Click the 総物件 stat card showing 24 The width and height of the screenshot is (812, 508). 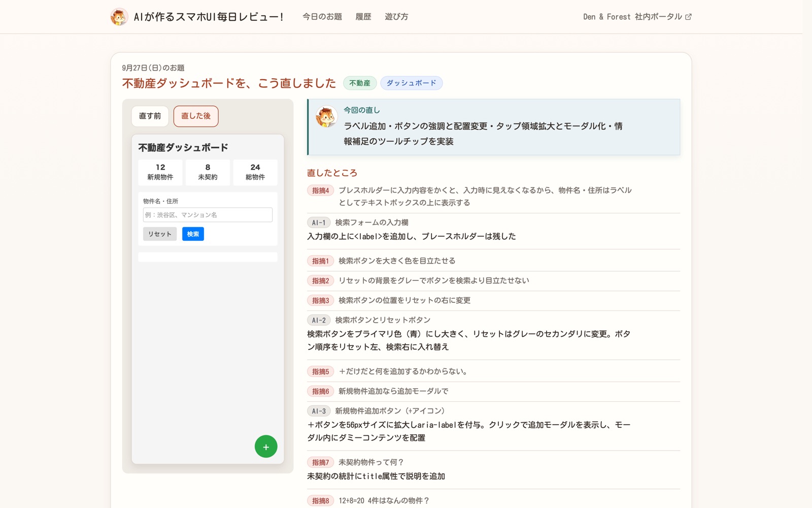(x=255, y=172)
